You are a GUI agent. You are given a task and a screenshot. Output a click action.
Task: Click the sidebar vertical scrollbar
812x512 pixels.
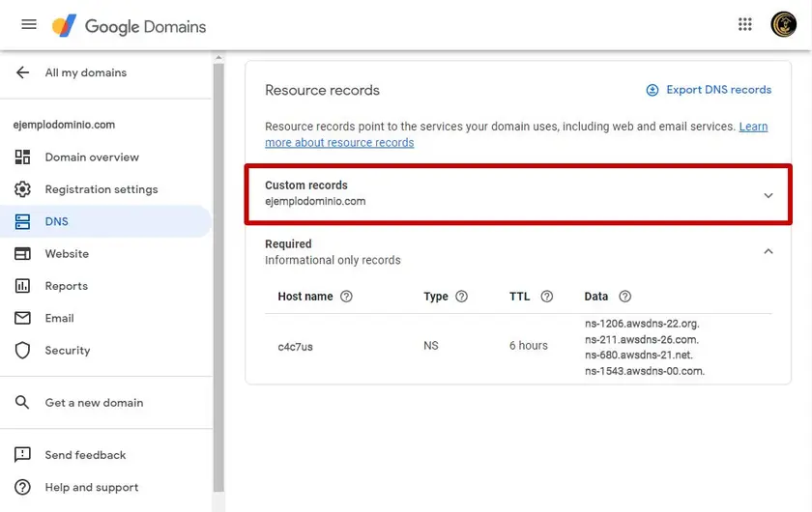pyautogui.click(x=218, y=277)
